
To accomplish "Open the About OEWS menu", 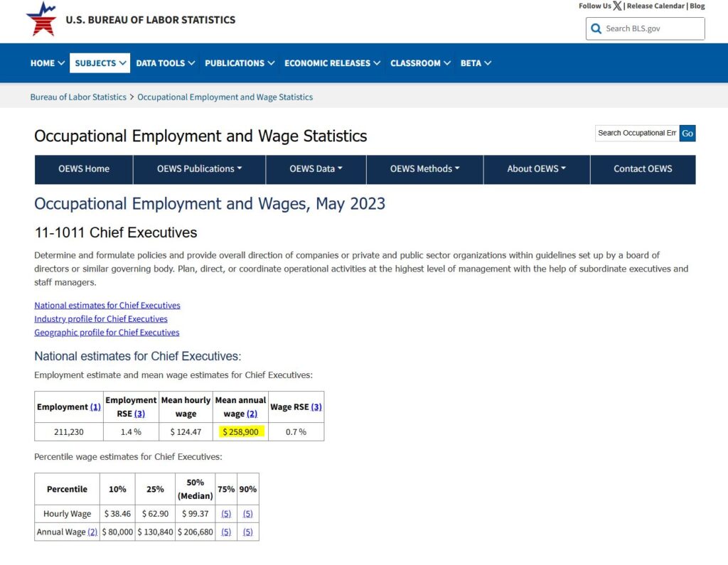I will coord(536,169).
